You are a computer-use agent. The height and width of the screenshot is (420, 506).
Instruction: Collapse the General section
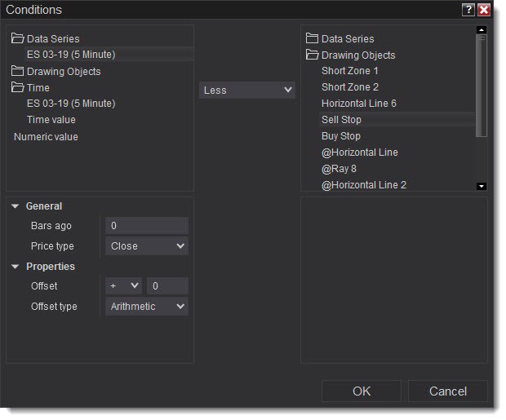tap(16, 207)
